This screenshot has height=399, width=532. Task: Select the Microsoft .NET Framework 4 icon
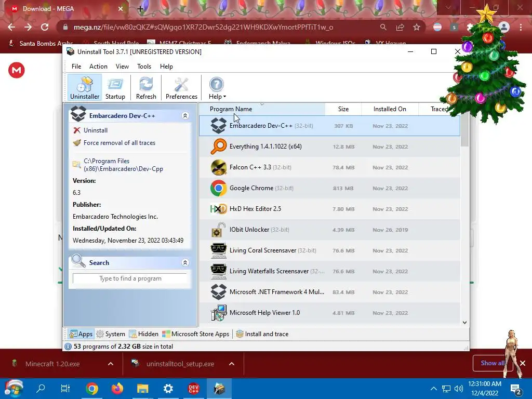coord(219,292)
